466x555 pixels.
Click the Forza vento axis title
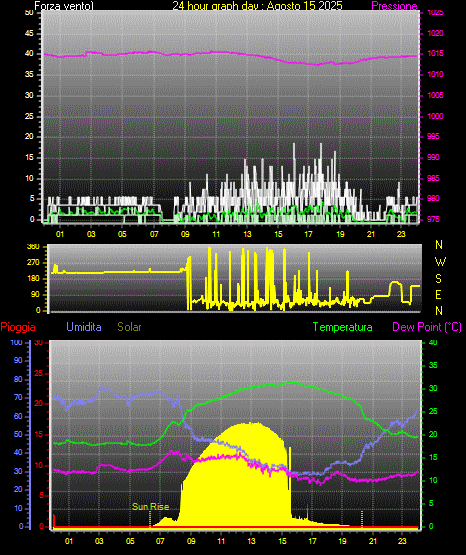(x=64, y=6)
